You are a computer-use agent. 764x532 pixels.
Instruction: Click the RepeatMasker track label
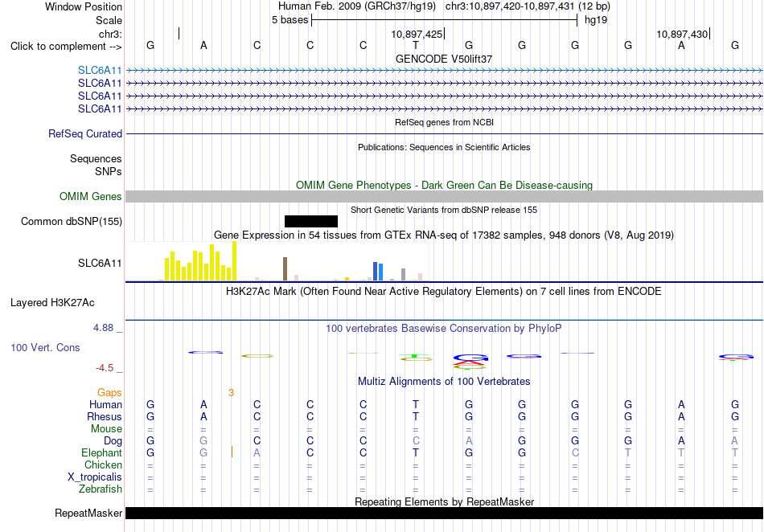tap(88, 513)
